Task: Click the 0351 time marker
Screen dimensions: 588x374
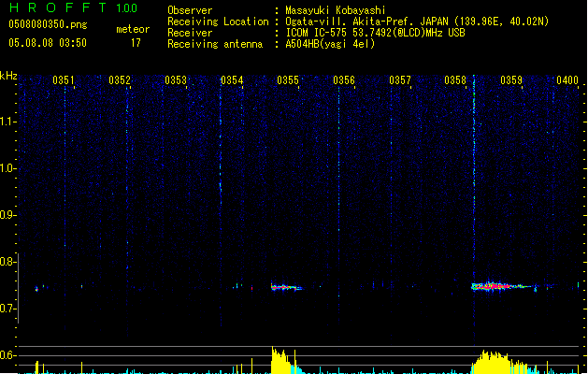Action: tap(64, 80)
